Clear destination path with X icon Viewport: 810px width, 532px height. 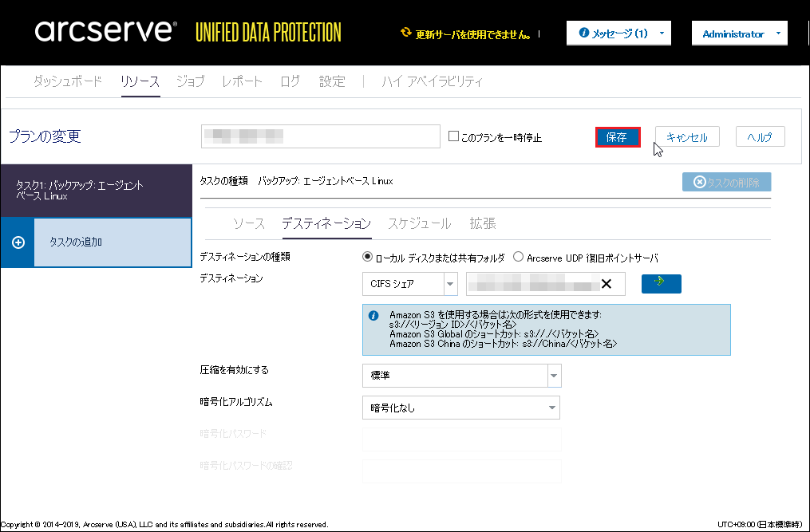607,284
